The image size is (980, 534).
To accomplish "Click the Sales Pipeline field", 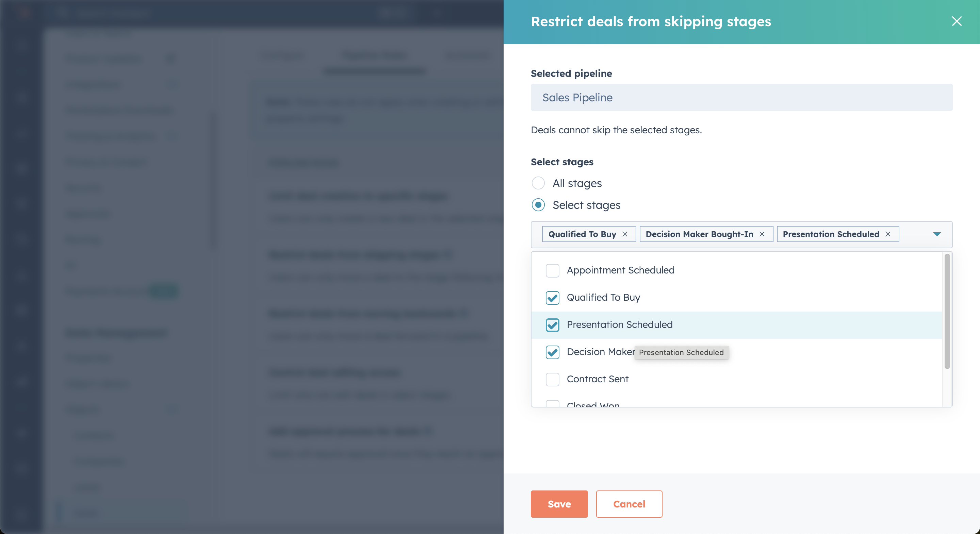I will (x=741, y=97).
